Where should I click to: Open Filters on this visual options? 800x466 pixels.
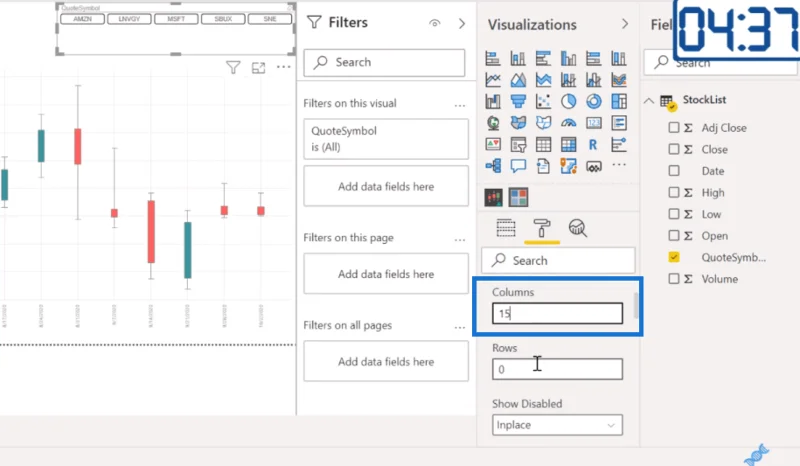pyautogui.click(x=460, y=106)
